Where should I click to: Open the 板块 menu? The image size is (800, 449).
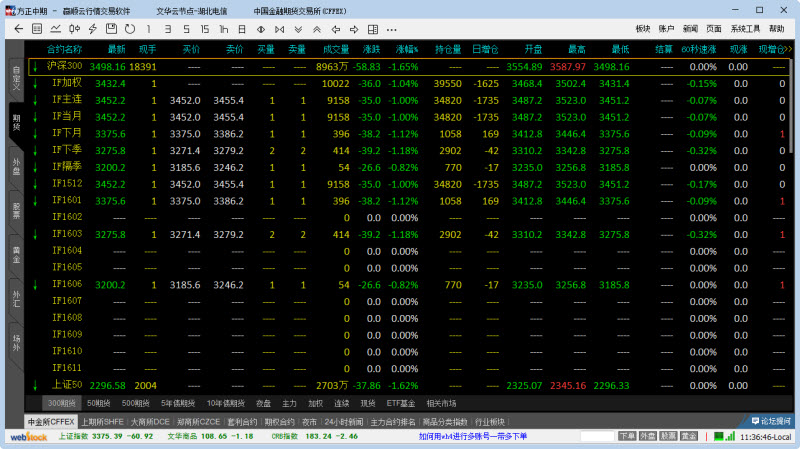(643, 29)
